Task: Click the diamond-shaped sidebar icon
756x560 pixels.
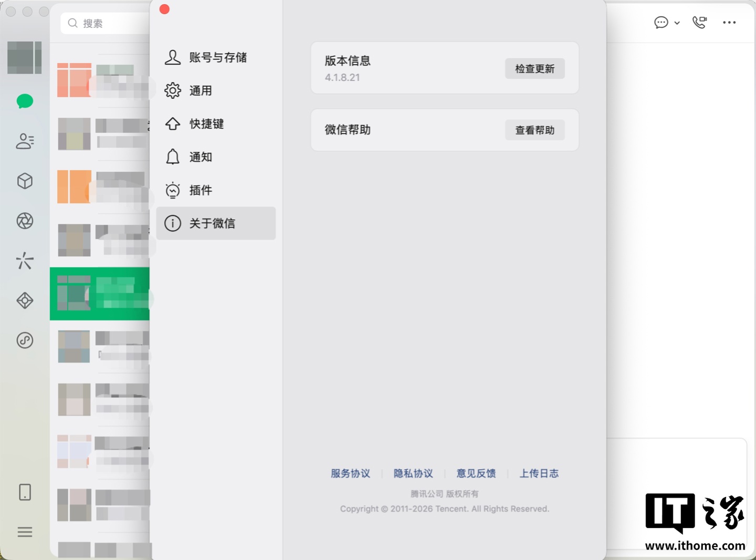Action: pyautogui.click(x=25, y=300)
